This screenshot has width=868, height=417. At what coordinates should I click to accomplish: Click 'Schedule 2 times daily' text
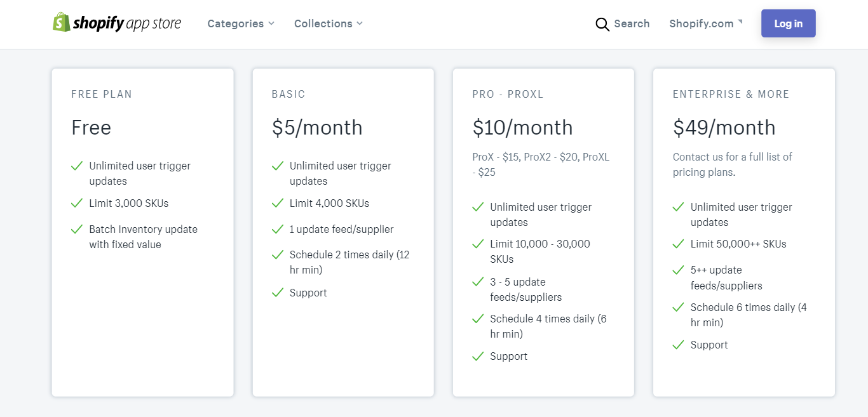(349, 262)
